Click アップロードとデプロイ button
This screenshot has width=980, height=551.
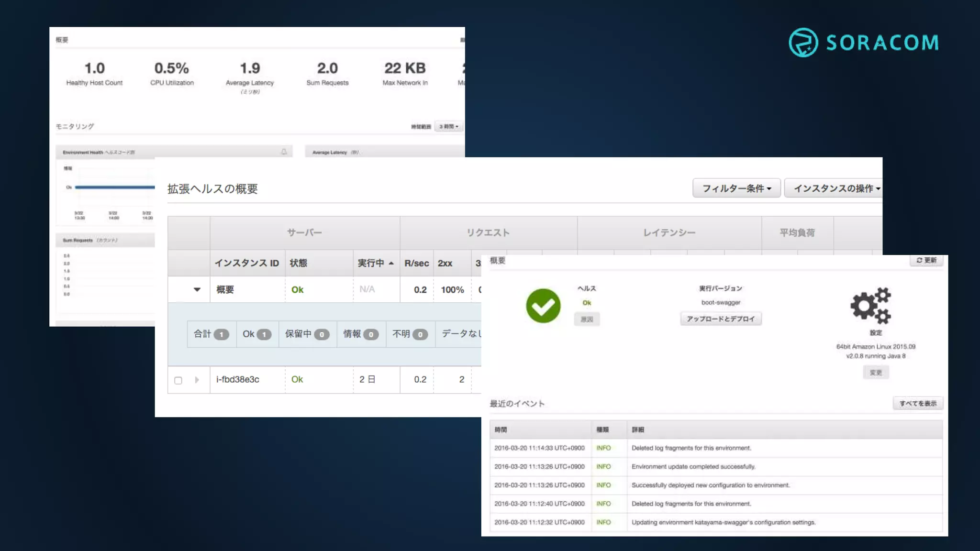click(x=721, y=319)
